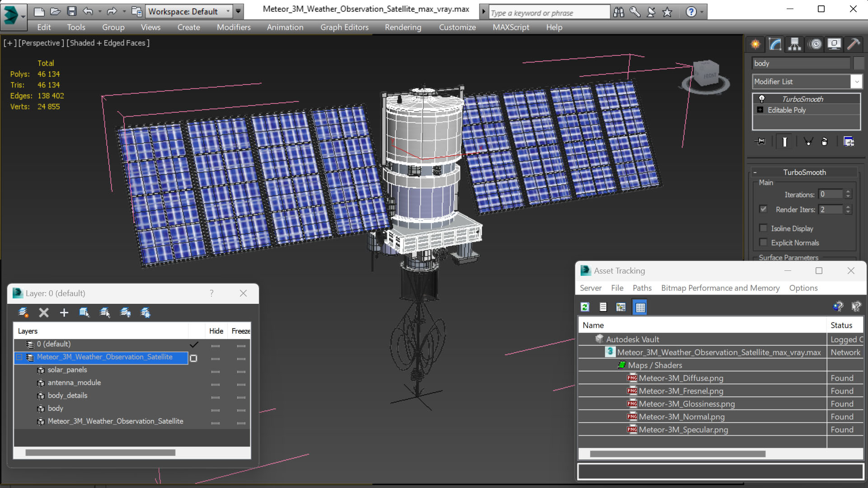Image resolution: width=868 pixels, height=488 pixels.
Task: Create a new layer in the Layer dialog
Action: [x=23, y=312]
